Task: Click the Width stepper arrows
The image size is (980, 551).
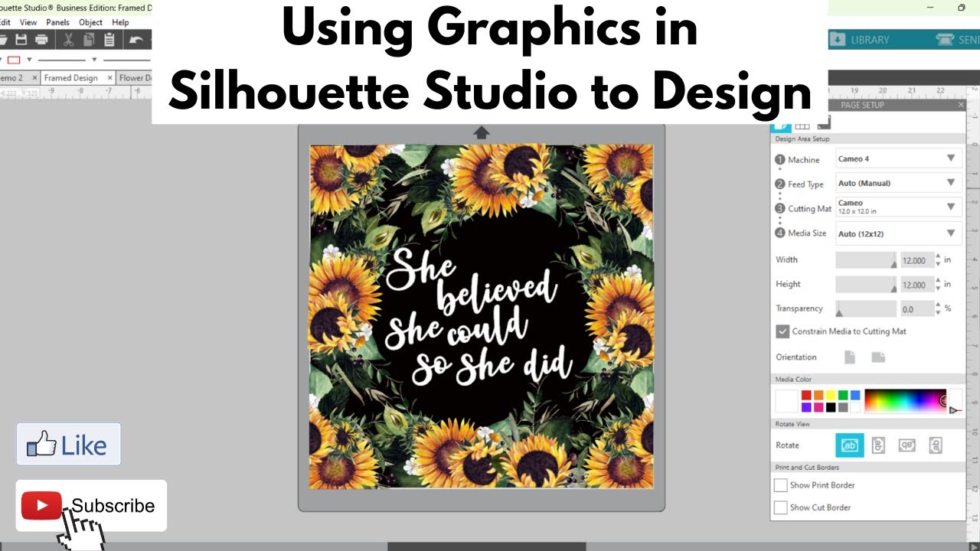Action: [939, 260]
